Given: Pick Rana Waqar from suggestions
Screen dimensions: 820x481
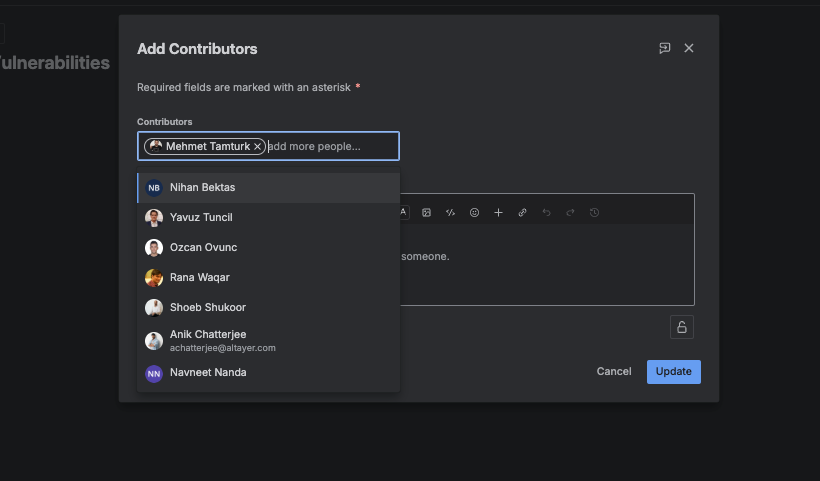Looking at the screenshot, I should tap(268, 278).
